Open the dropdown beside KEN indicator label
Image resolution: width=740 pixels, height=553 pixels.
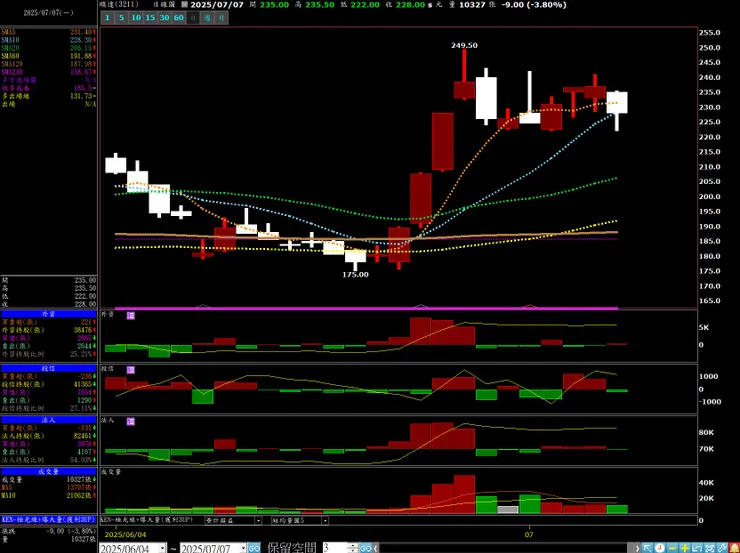258,520
